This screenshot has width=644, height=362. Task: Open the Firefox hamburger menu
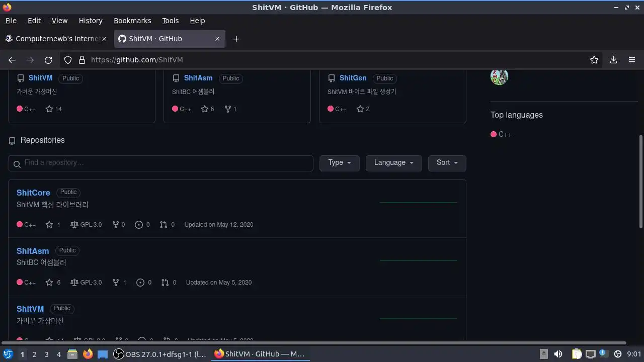click(632, 60)
